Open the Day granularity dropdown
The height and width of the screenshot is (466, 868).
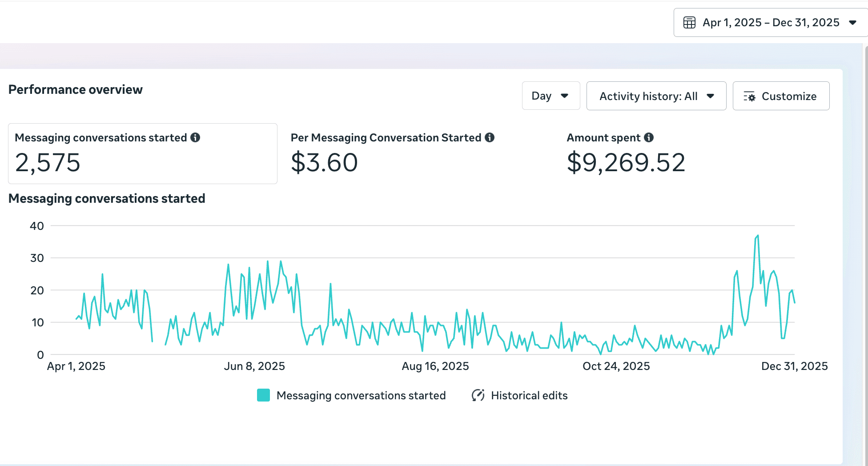[551, 96]
